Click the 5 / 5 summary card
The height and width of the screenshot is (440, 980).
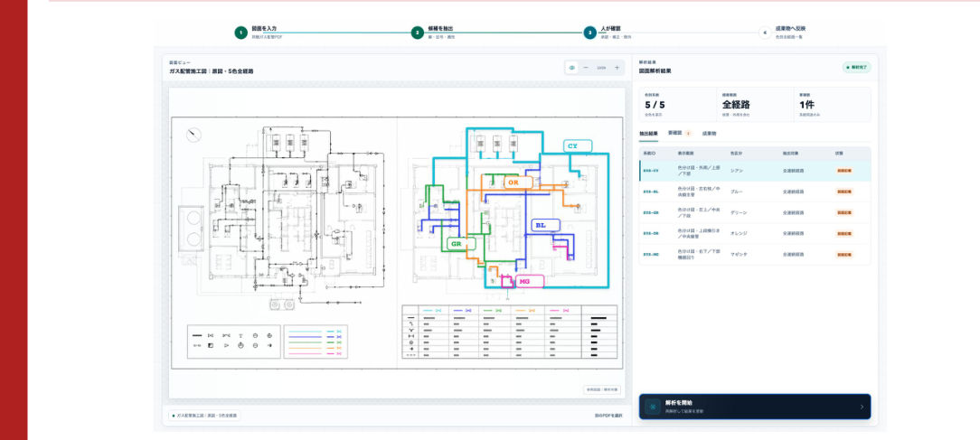[x=677, y=105]
